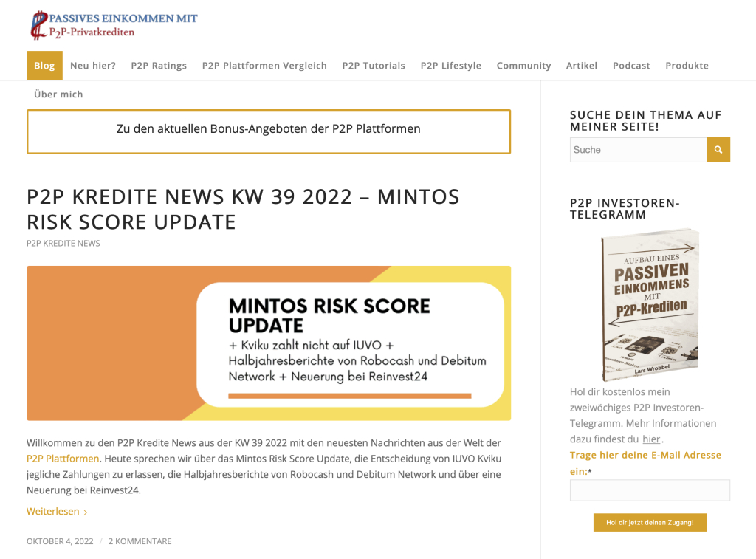
Task: Open the Mintos Risk Score Update headline
Action: click(243, 209)
